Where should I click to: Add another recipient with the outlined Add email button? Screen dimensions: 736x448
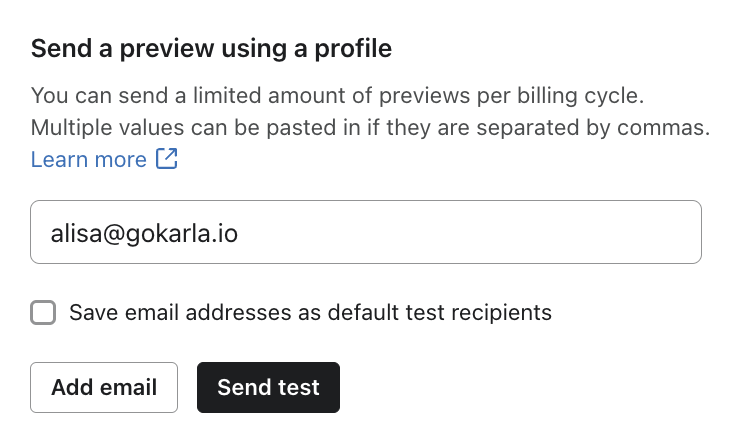pos(104,387)
